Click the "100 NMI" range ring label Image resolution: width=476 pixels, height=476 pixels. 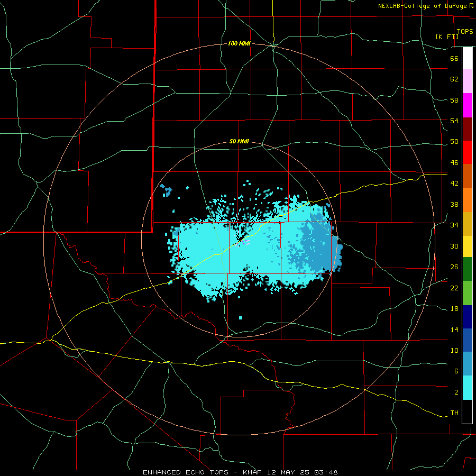pos(239,44)
